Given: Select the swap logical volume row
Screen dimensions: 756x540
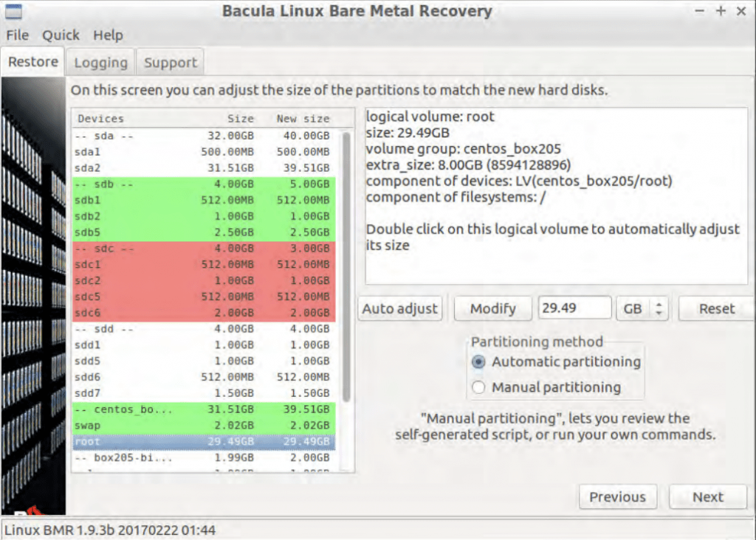Looking at the screenshot, I should pyautogui.click(x=203, y=426).
